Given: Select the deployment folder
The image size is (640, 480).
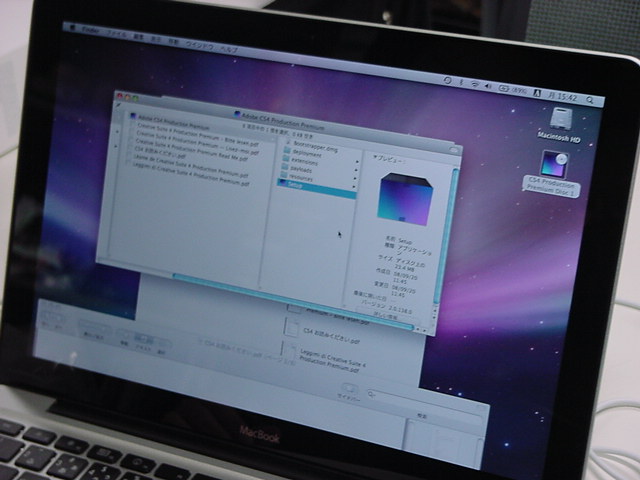Looking at the screenshot, I should 307,154.
